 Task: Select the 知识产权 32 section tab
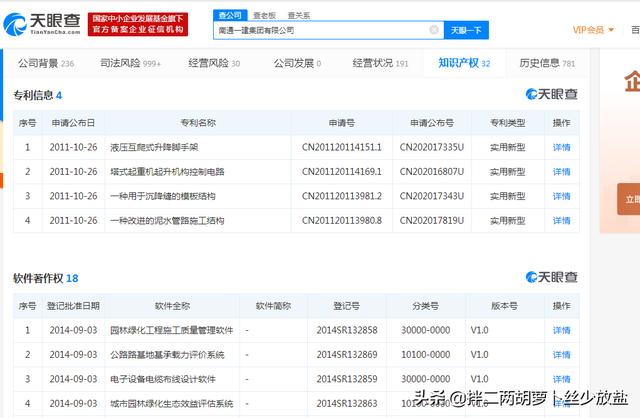point(464,63)
